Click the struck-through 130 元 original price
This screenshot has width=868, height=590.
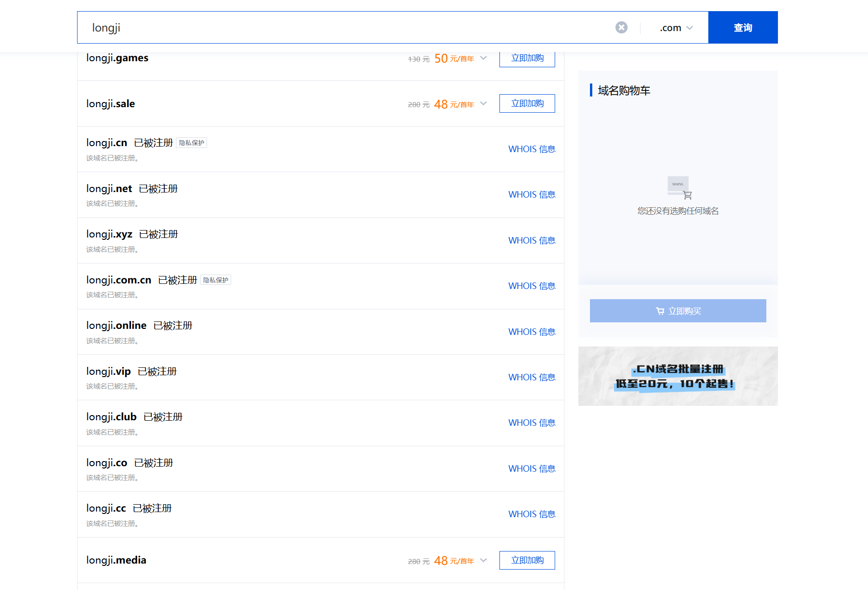pos(419,59)
